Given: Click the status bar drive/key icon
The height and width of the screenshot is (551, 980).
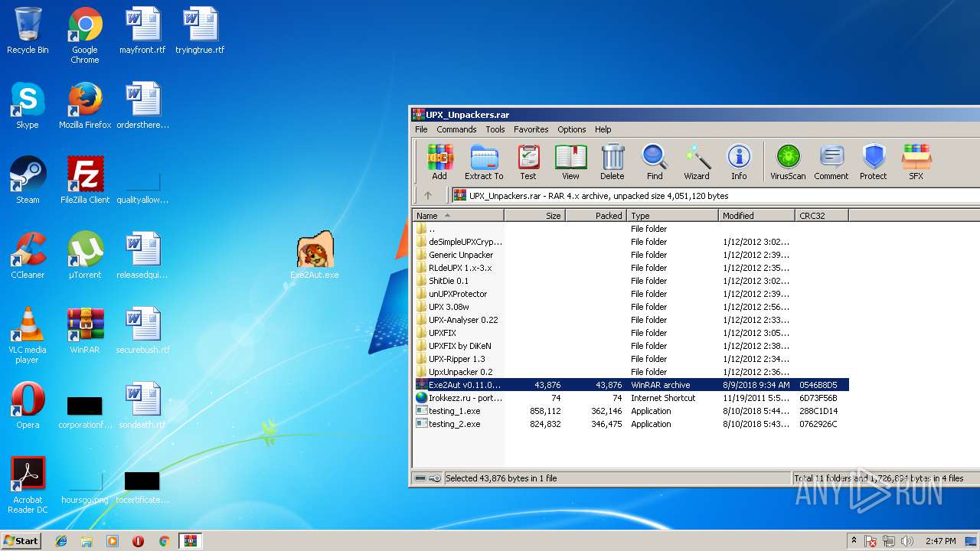Looking at the screenshot, I should (428, 478).
